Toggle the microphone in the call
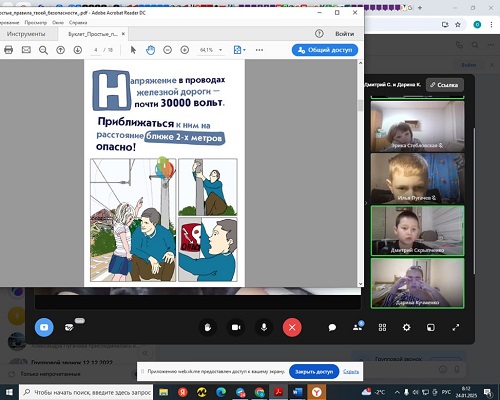 (x=264, y=327)
